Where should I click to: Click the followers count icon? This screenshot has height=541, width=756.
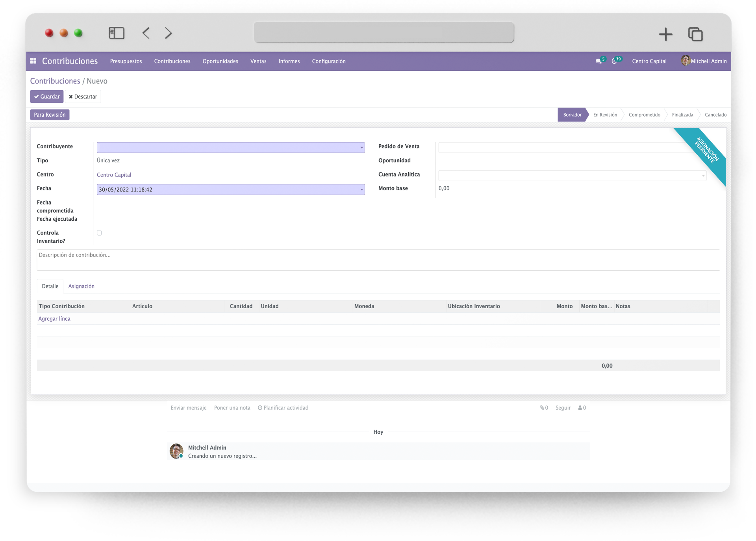tap(582, 408)
